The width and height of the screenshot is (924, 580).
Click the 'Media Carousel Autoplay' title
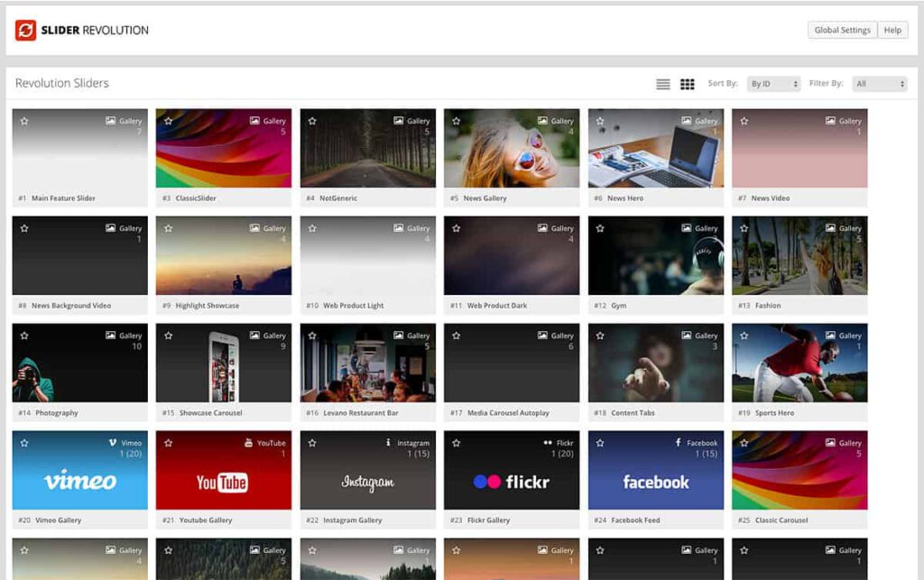coord(508,413)
